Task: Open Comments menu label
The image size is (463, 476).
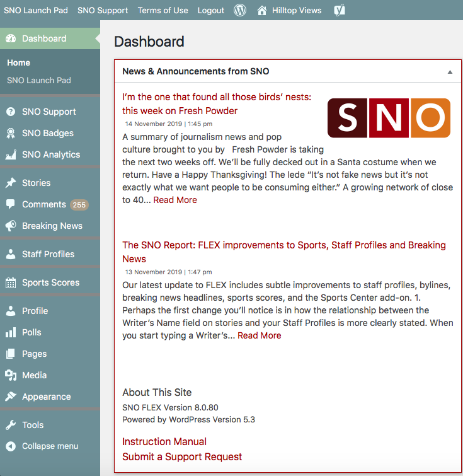Action: (44, 204)
